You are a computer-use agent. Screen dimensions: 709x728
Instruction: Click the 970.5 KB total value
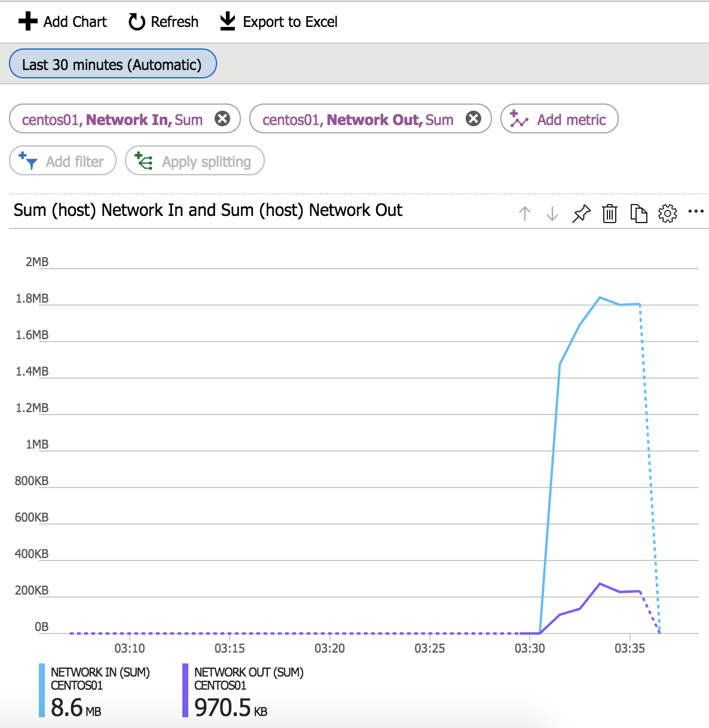(231, 708)
